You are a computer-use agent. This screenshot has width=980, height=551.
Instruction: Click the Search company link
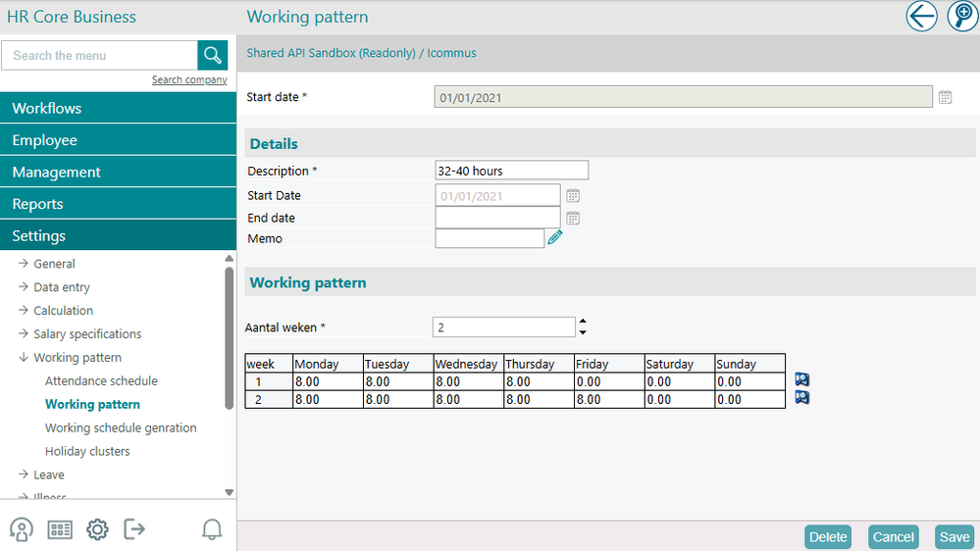click(x=189, y=79)
